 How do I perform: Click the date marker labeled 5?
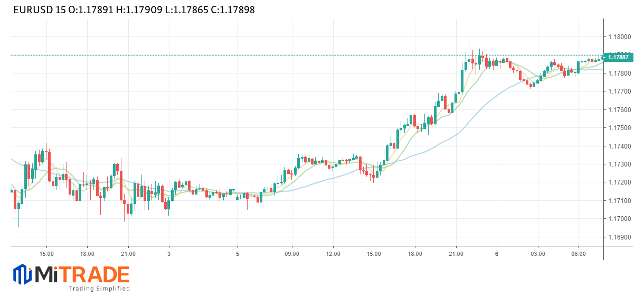coord(238,254)
